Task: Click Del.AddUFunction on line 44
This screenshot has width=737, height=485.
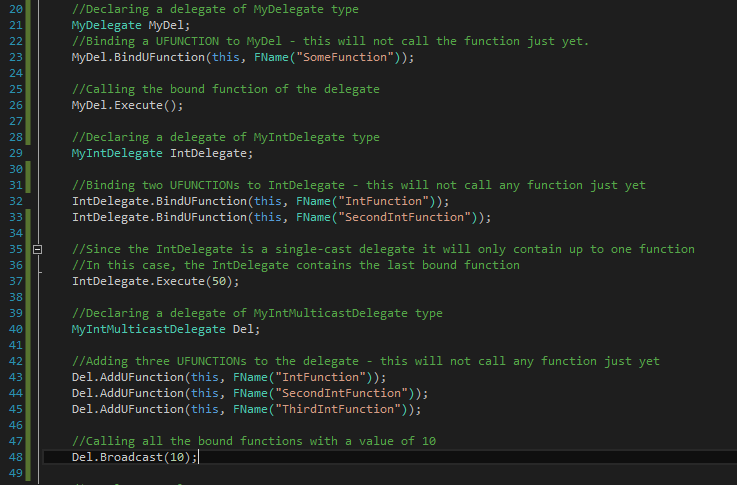Action: pyautogui.click(x=127, y=393)
